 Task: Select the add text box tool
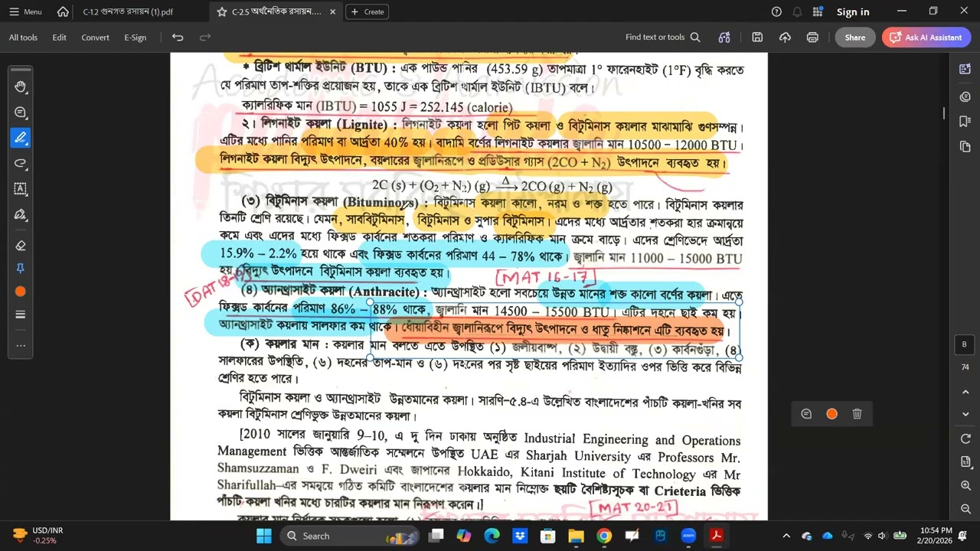21,188
